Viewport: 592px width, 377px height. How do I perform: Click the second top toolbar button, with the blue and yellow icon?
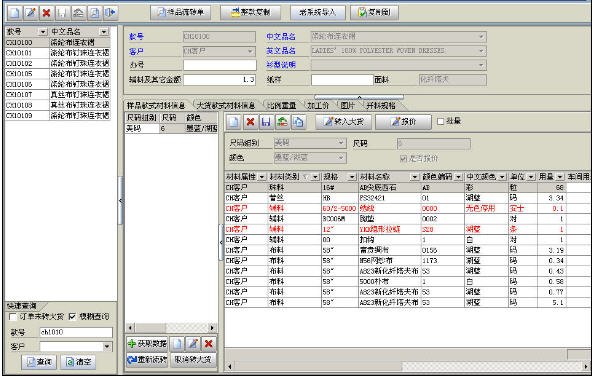click(250, 12)
